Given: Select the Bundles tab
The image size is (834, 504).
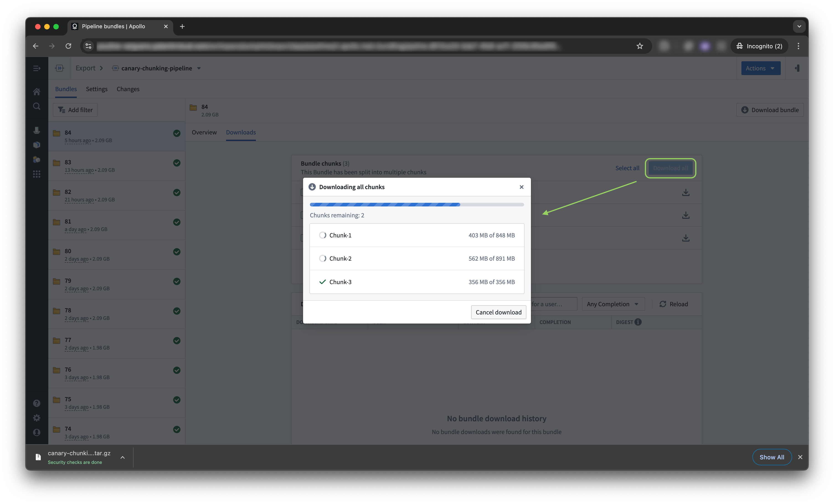Looking at the screenshot, I should (x=66, y=89).
